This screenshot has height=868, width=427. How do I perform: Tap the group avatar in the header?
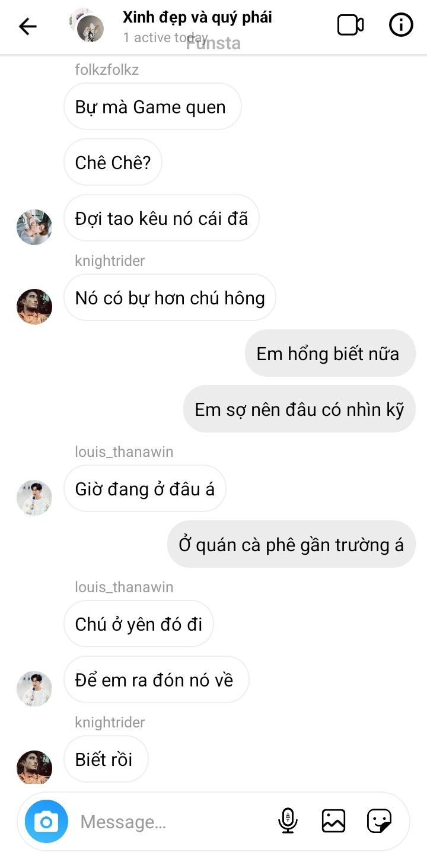pyautogui.click(x=87, y=25)
